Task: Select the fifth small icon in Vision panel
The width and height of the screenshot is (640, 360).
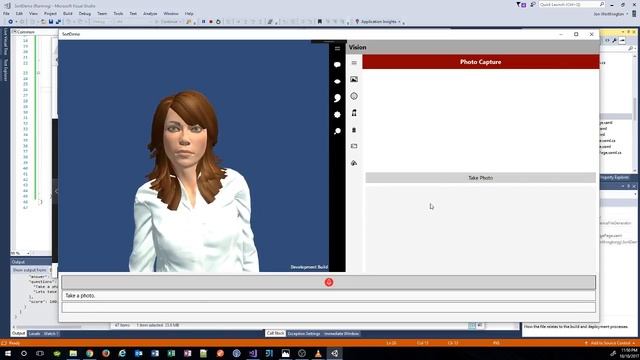Action: coord(354,130)
